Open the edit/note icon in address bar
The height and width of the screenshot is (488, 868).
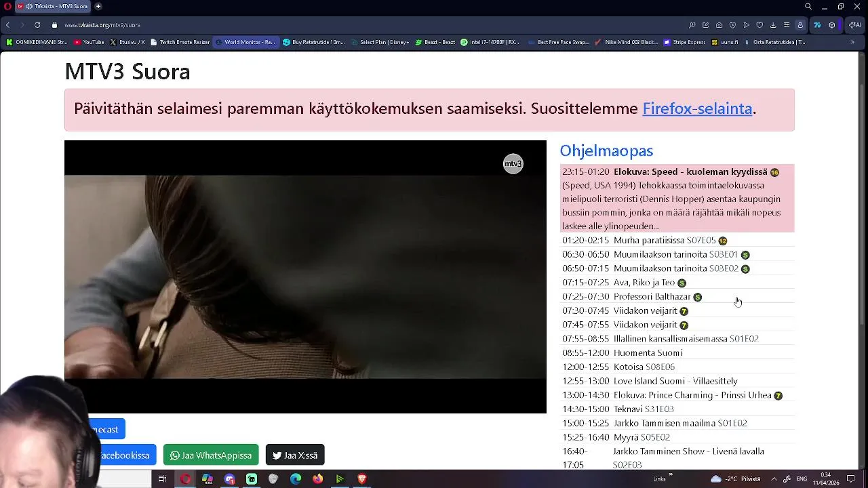point(705,25)
